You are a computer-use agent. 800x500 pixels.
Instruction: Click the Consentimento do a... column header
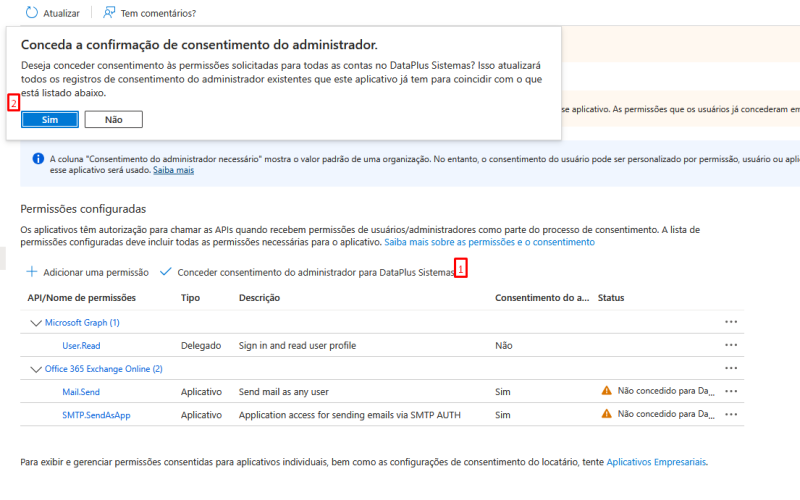(542, 298)
